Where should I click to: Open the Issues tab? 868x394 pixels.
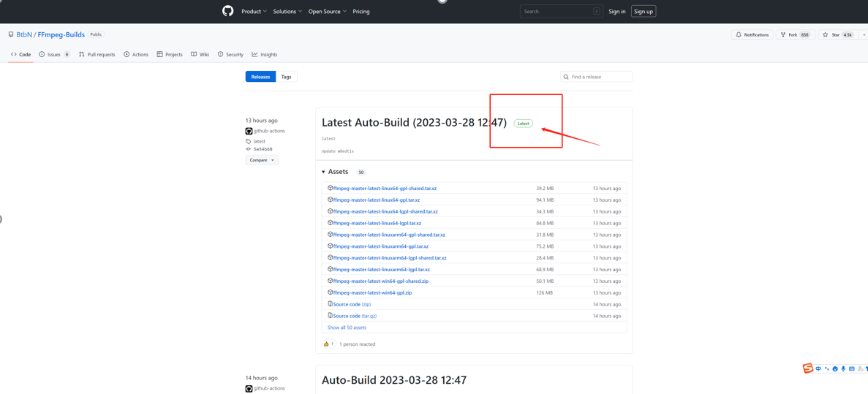[54, 54]
